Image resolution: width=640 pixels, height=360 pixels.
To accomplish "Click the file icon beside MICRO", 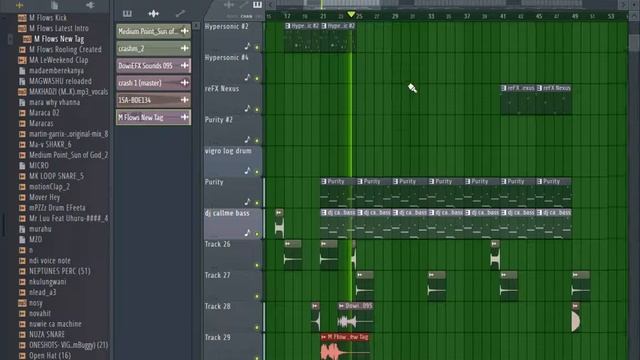I will (x=22, y=166).
